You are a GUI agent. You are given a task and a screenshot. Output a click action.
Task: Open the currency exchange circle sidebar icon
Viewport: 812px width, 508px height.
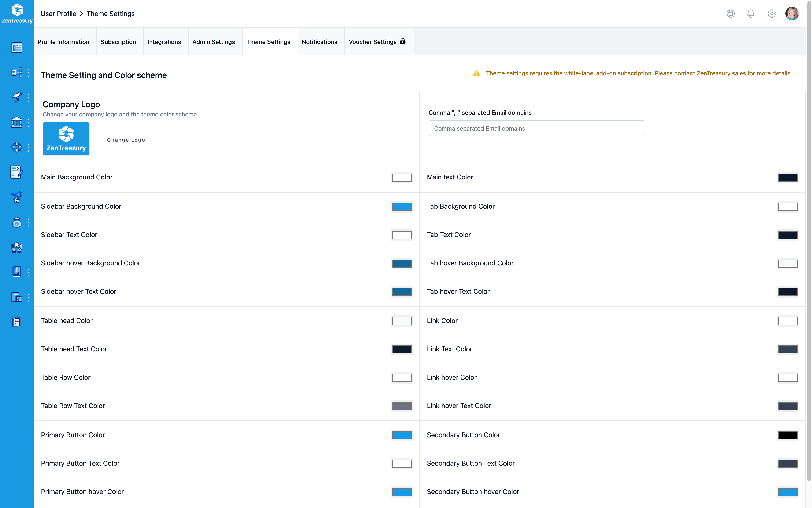tap(17, 147)
